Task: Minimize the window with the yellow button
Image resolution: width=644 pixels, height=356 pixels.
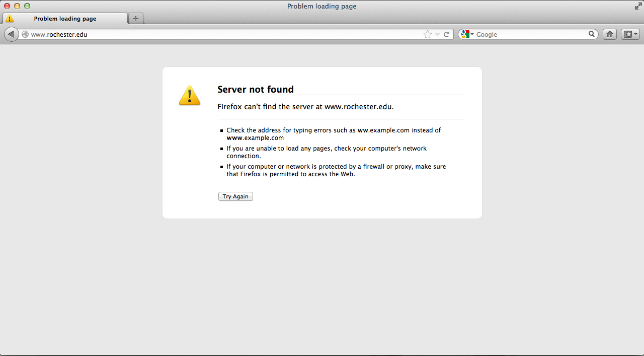Action: point(17,6)
